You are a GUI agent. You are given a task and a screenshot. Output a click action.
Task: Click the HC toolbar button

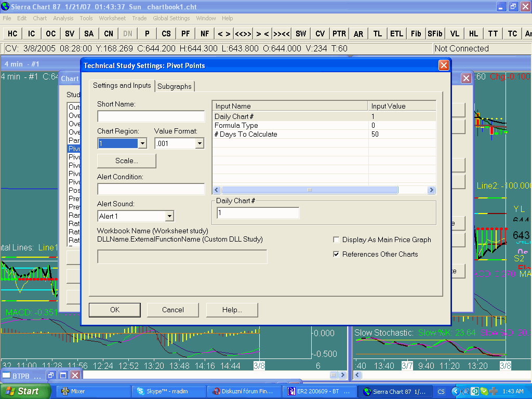coord(12,33)
